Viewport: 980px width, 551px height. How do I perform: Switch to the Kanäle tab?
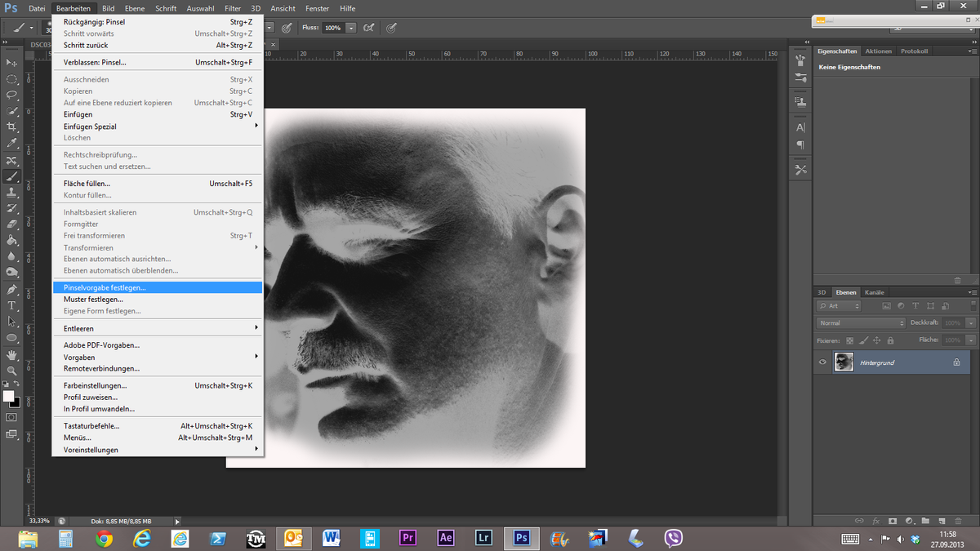coord(874,292)
